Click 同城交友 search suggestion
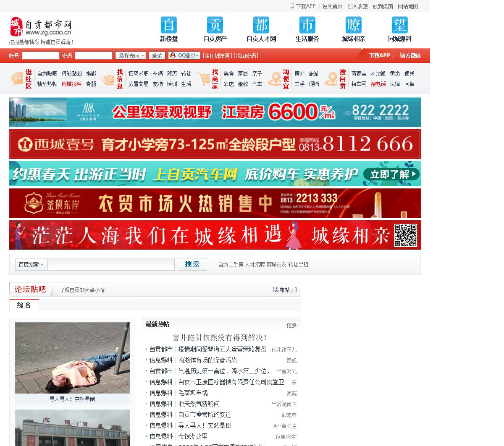 [x=277, y=264]
